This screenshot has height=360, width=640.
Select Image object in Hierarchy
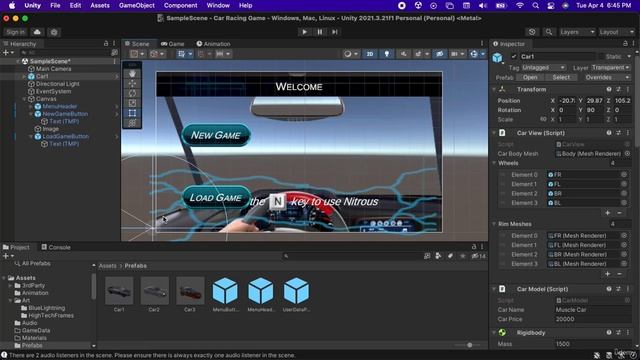coord(51,129)
